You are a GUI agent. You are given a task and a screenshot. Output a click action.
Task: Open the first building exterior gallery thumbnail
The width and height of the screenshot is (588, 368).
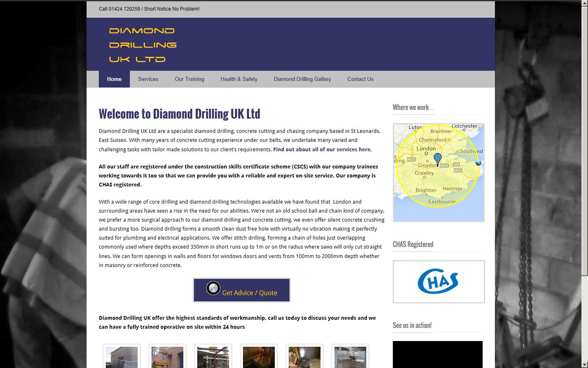(x=121, y=357)
